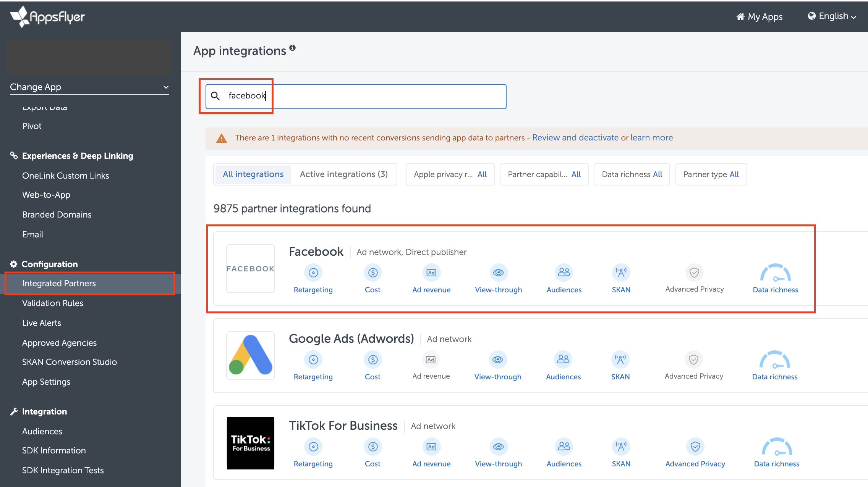
Task: Click Facebook's Retargeting icon
Action: click(313, 273)
